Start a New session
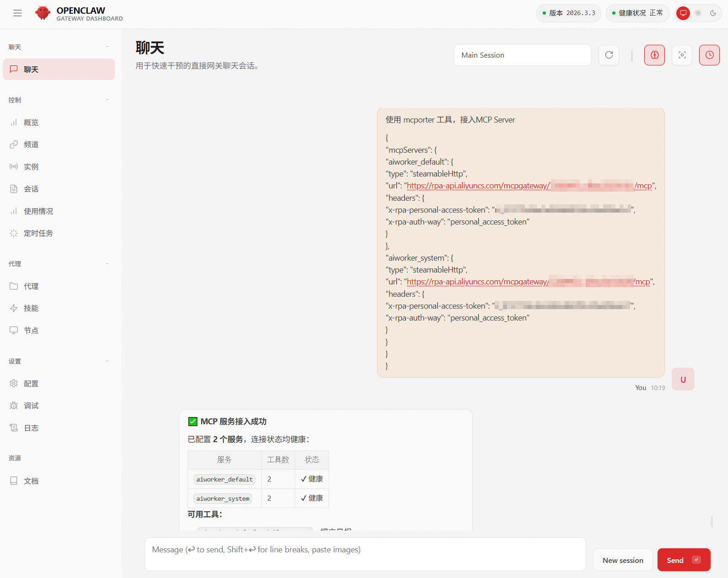This screenshot has width=728, height=578. 623,560
